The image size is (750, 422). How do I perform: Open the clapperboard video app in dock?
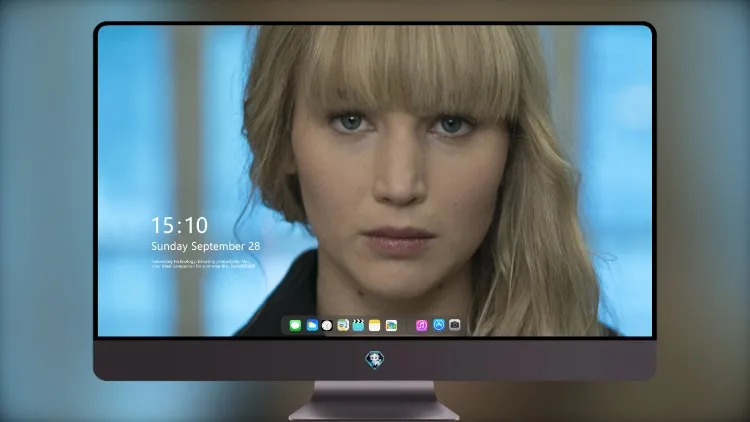(358, 325)
